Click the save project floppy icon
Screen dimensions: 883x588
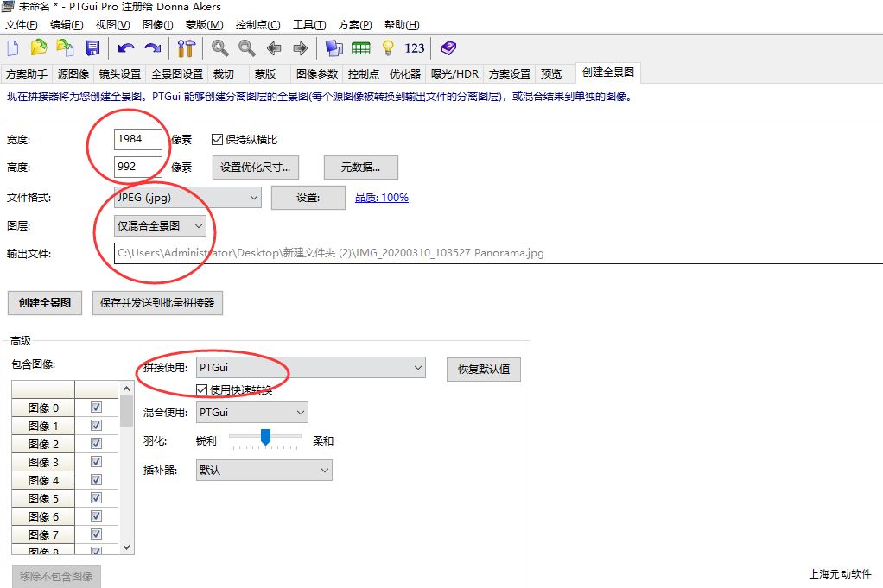coord(92,48)
